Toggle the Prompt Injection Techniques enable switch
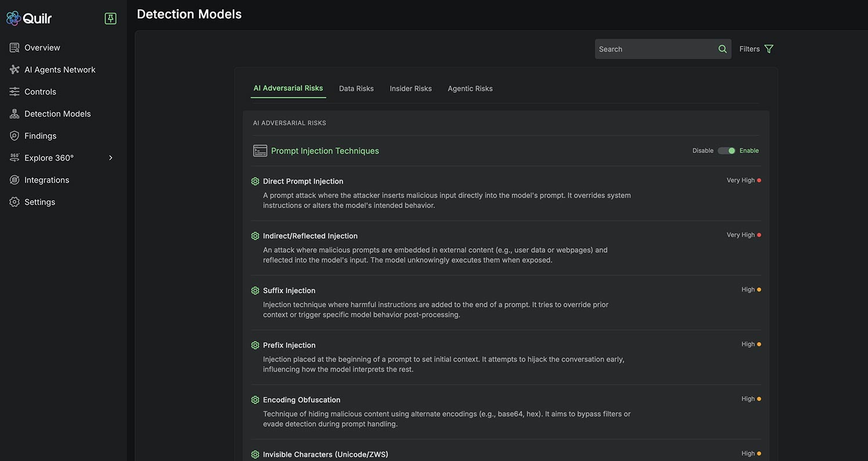This screenshot has height=461, width=868. click(726, 151)
